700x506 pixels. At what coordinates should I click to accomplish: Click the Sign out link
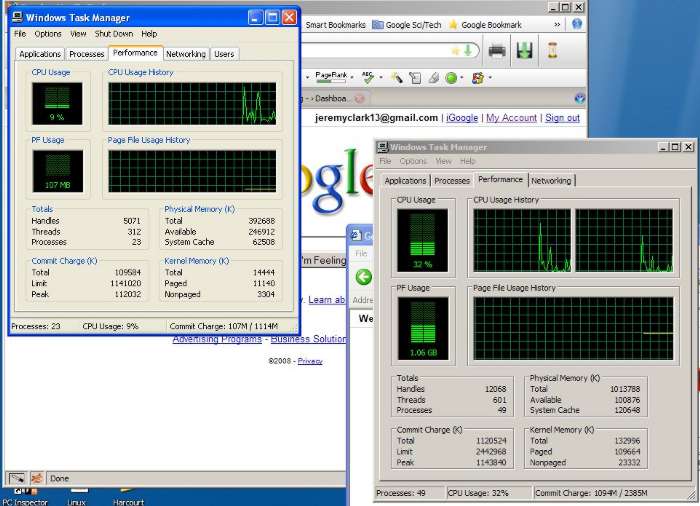pyautogui.click(x=562, y=118)
